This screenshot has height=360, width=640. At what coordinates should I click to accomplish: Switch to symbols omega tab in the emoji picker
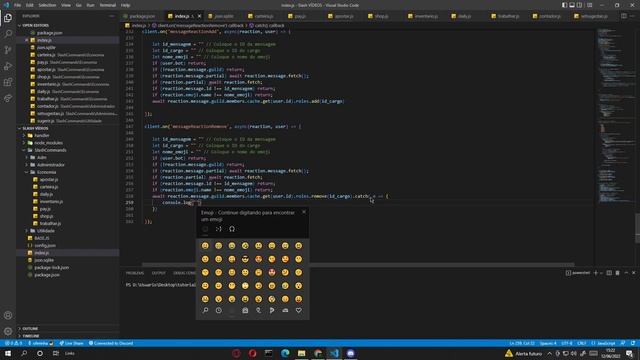[232, 229]
